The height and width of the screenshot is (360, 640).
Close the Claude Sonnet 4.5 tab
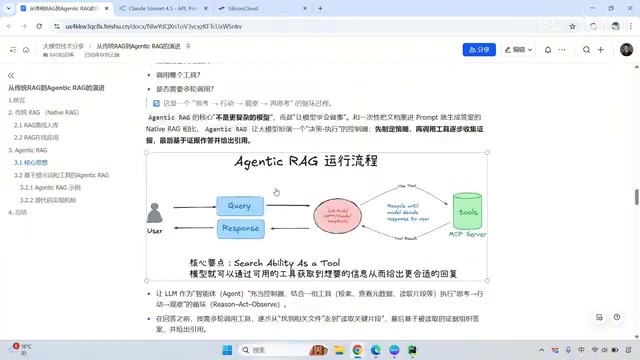pyautogui.click(x=206, y=8)
